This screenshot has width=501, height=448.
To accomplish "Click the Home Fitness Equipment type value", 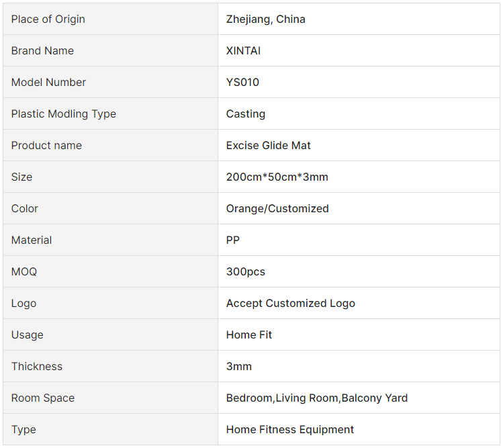I will tap(290, 429).
